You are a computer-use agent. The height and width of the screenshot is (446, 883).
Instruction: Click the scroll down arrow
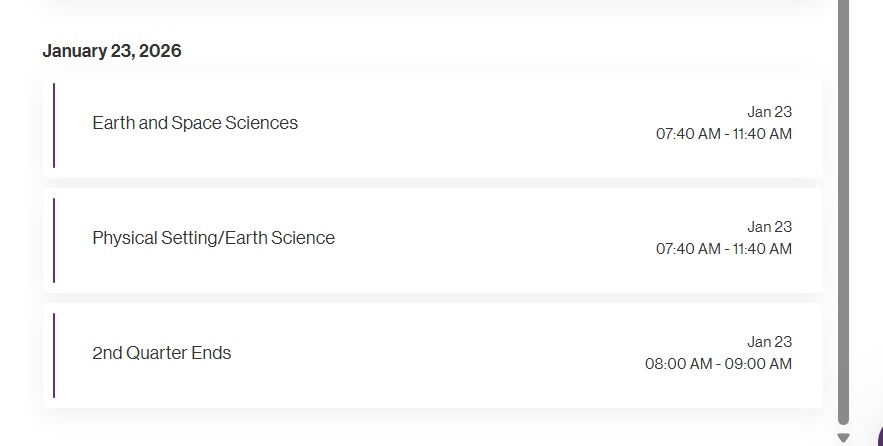tap(843, 438)
